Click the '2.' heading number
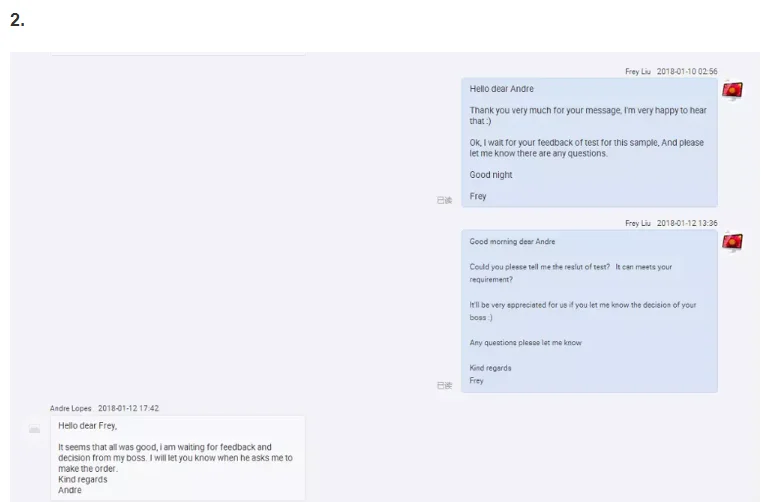This screenshot has width=761, height=502. [16, 20]
